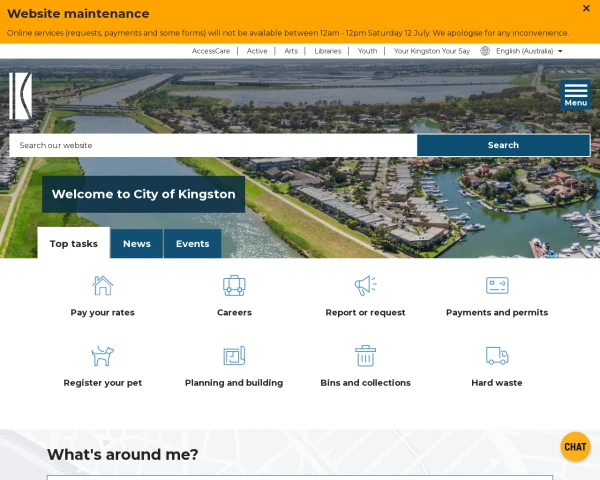Open the AccessCare link
Screen dimensions: 600x480
coord(211,51)
